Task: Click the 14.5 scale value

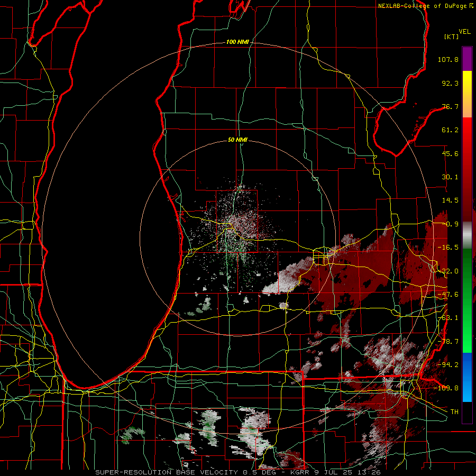Action: (450, 200)
